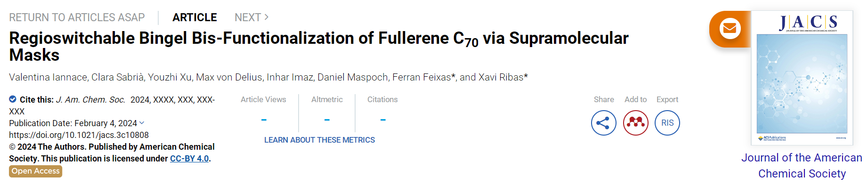
Task: Click the Open Access badge
Action: point(35,171)
